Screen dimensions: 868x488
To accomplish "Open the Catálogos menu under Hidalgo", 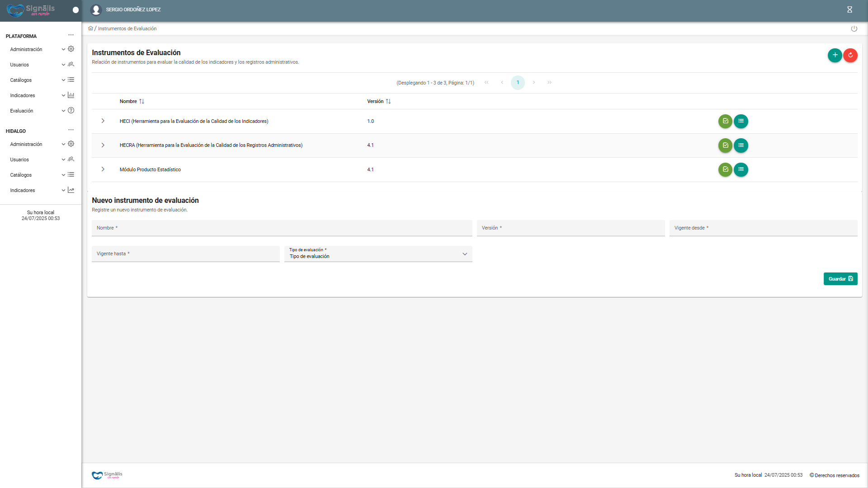I will pos(21,175).
